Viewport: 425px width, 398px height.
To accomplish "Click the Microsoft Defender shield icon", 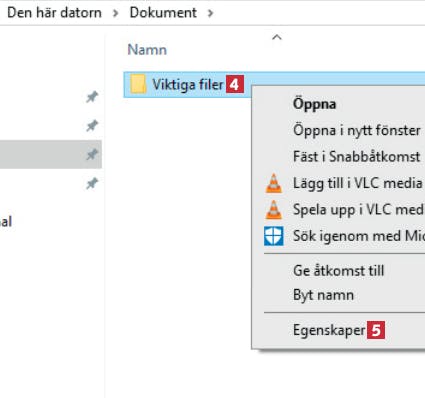I will coord(274,236).
